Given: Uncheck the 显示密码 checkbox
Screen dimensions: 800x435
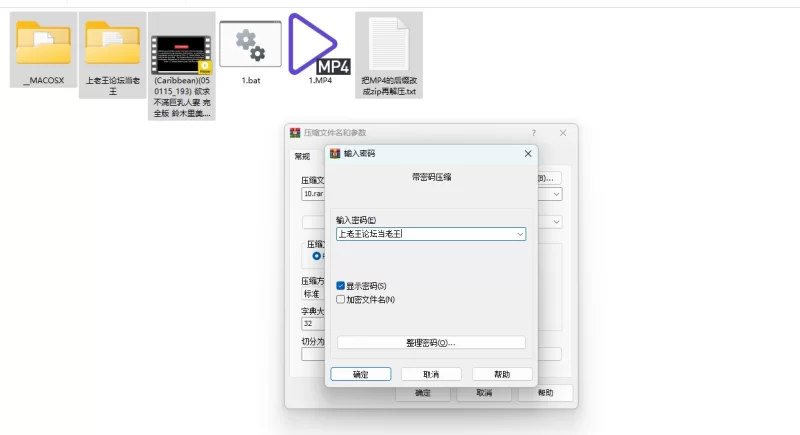Looking at the screenshot, I should pos(340,286).
